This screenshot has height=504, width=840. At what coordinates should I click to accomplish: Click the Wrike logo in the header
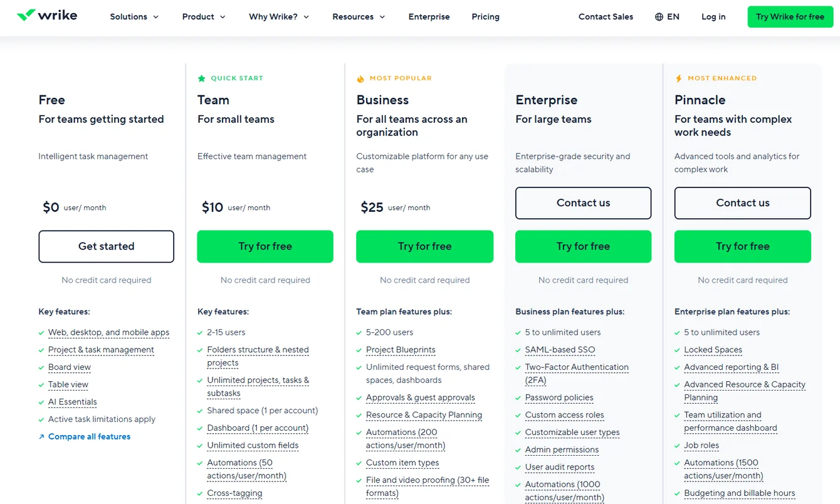pos(47,16)
